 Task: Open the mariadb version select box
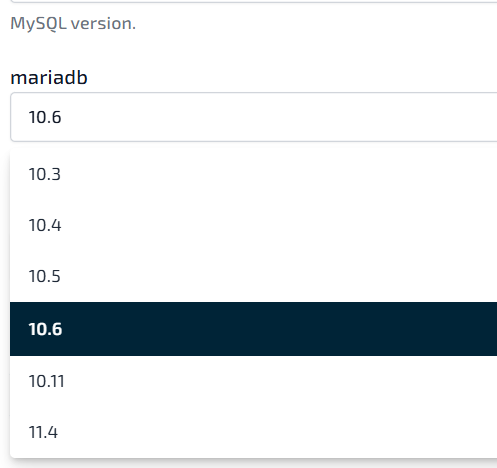(x=254, y=117)
